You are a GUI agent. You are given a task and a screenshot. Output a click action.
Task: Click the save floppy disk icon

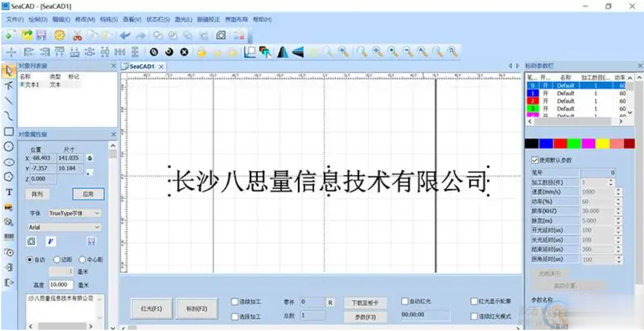[x=41, y=36]
